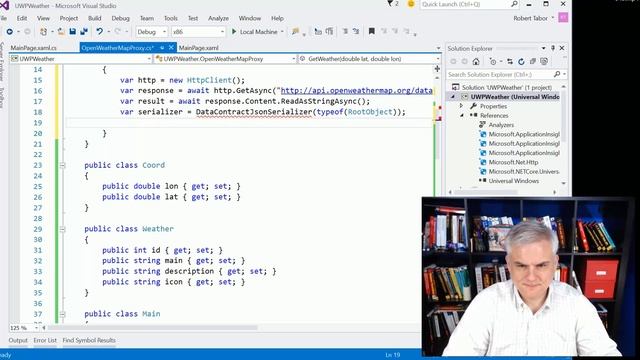Collapse the References node
The image size is (640, 360).
tap(462, 116)
